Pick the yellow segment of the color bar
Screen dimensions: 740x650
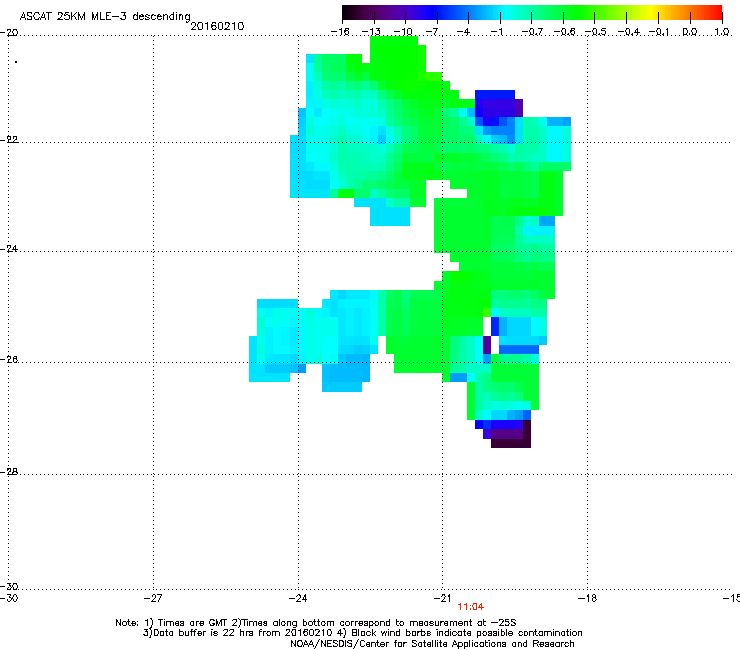[x=651, y=13]
